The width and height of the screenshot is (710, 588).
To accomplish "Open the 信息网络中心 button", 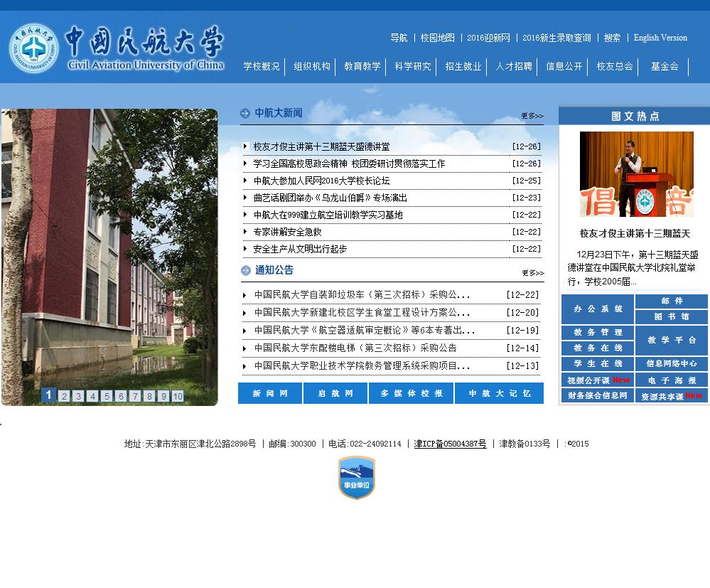I will click(x=672, y=364).
